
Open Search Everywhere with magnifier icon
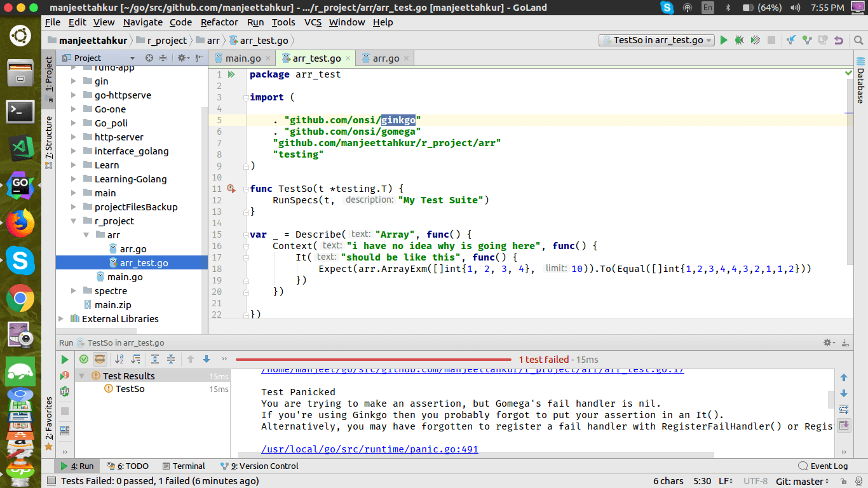click(859, 39)
